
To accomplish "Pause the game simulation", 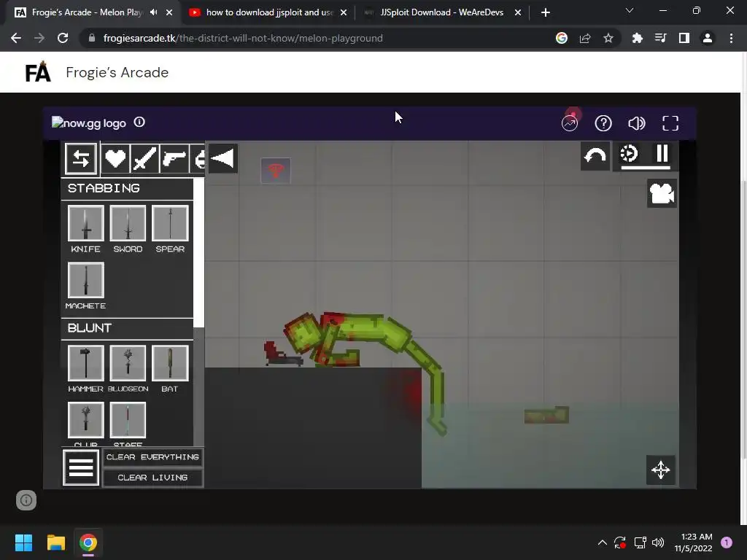I will [662, 155].
